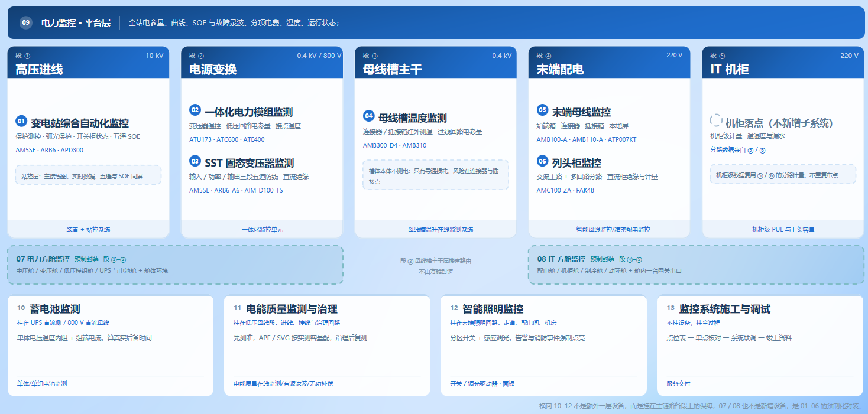Select the 06 badge next to 列头柜监控

pos(542,161)
